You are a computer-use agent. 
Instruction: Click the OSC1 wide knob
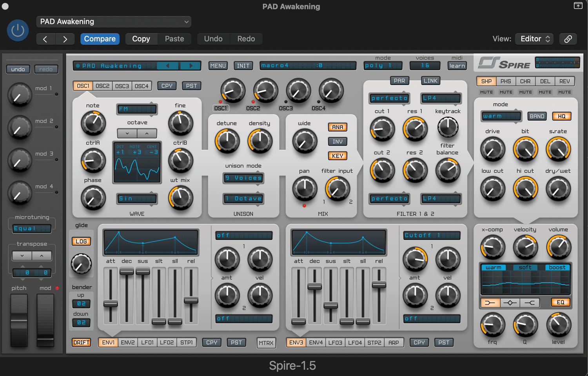click(305, 141)
